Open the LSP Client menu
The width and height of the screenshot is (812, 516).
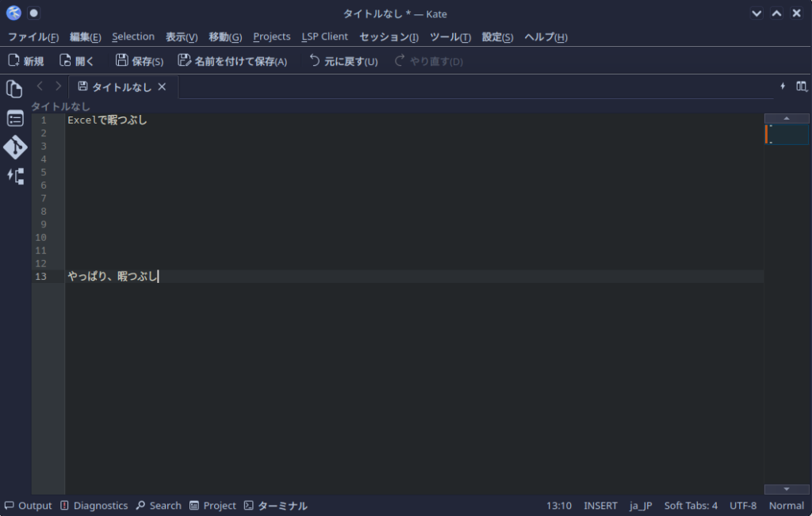[324, 36]
